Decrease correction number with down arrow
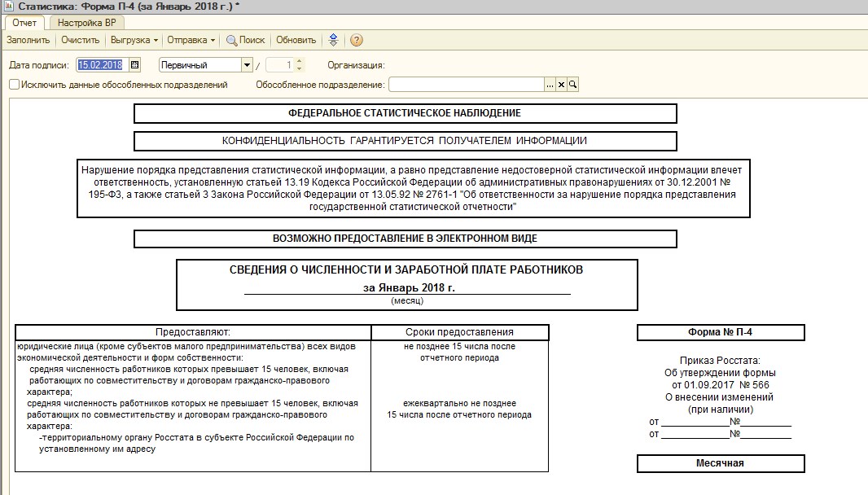This screenshot has height=495, width=868. point(300,68)
